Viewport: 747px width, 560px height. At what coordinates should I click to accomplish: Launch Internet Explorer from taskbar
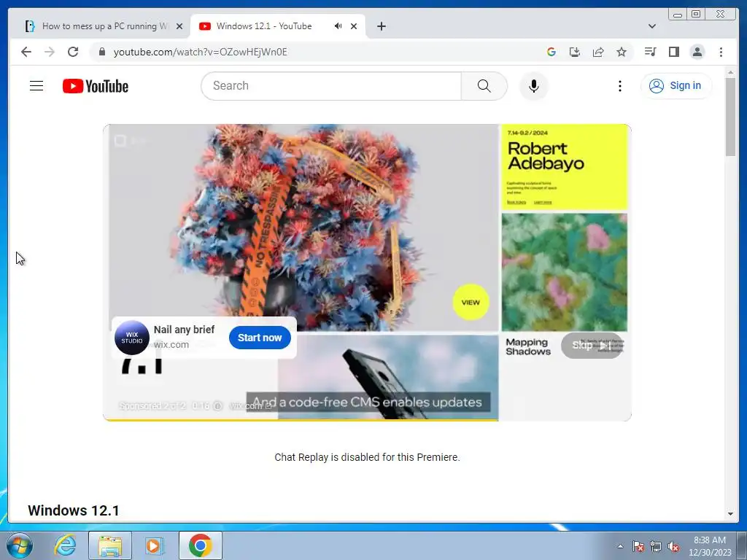coord(65,545)
